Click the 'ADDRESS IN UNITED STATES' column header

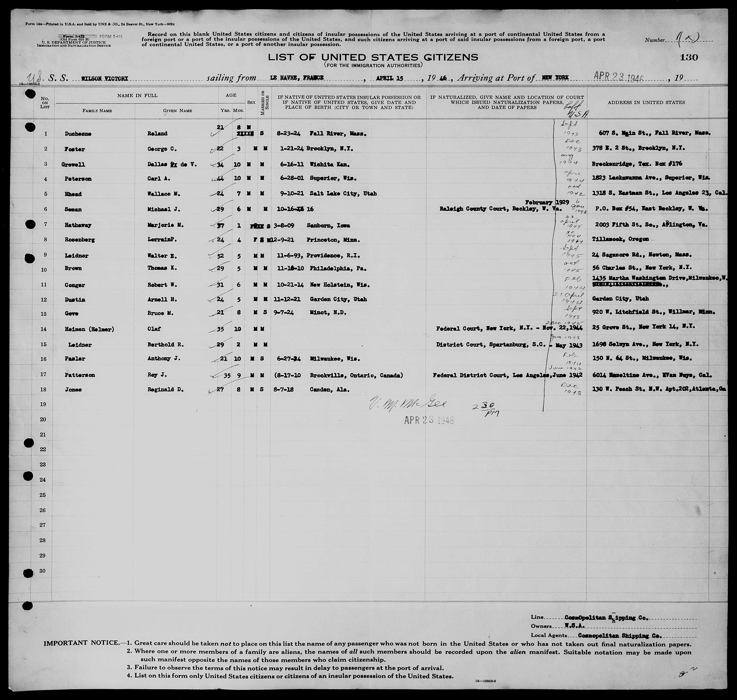point(646,102)
